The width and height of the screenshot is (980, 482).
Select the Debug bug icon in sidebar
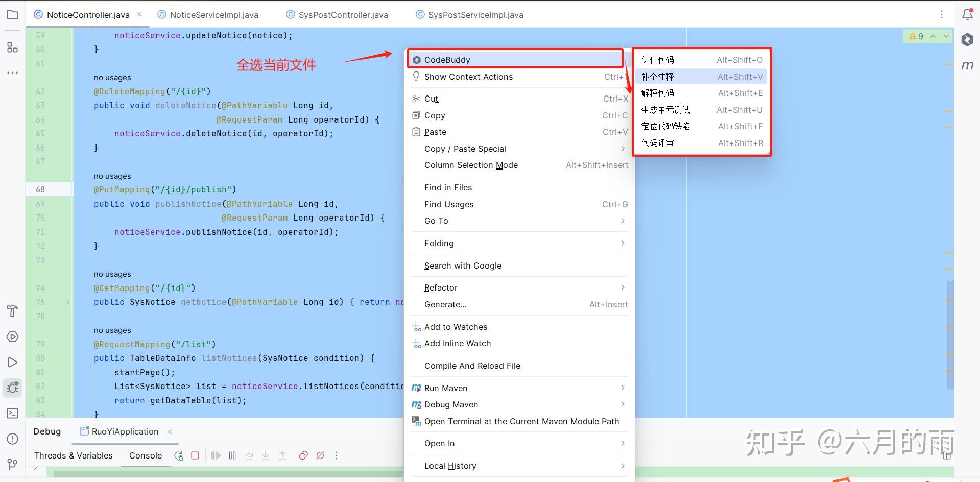(x=12, y=388)
